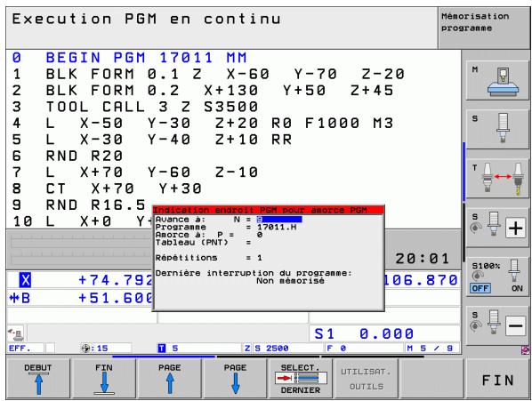This screenshot has height=401, width=532.
Task: Select line 3 TOOL CALL 3 Z S3500
Action: point(135,107)
